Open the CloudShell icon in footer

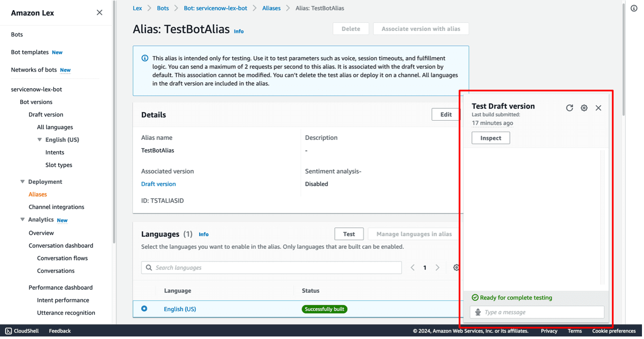tap(9, 331)
